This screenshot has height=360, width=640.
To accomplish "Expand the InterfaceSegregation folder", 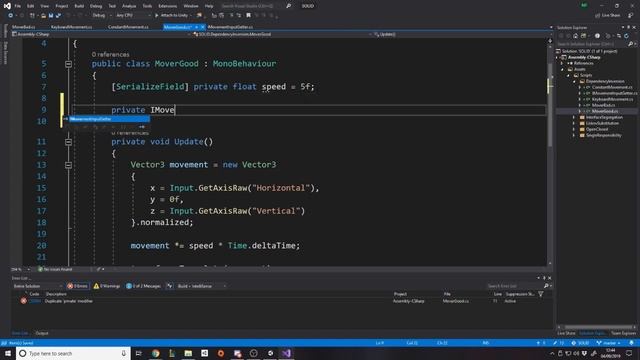I will tap(574, 117).
